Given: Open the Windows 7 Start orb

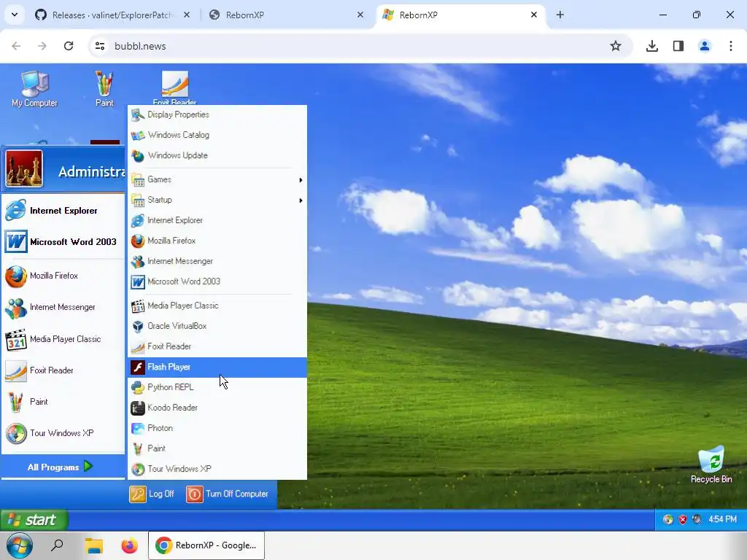Looking at the screenshot, I should click(20, 545).
